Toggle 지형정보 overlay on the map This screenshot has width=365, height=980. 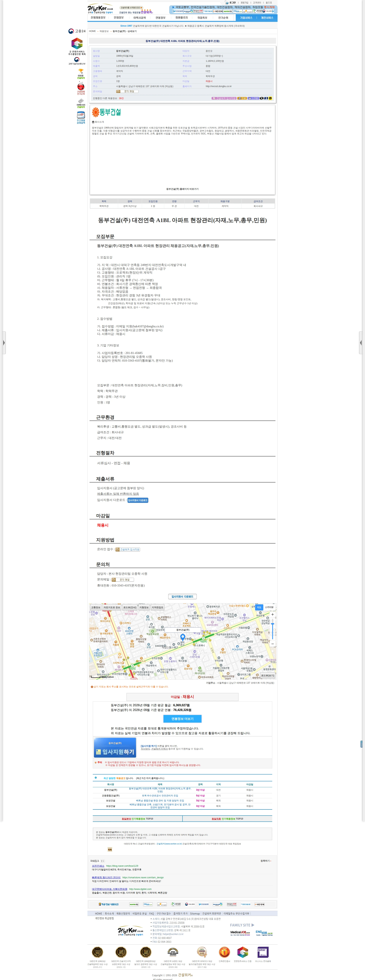coord(144,608)
